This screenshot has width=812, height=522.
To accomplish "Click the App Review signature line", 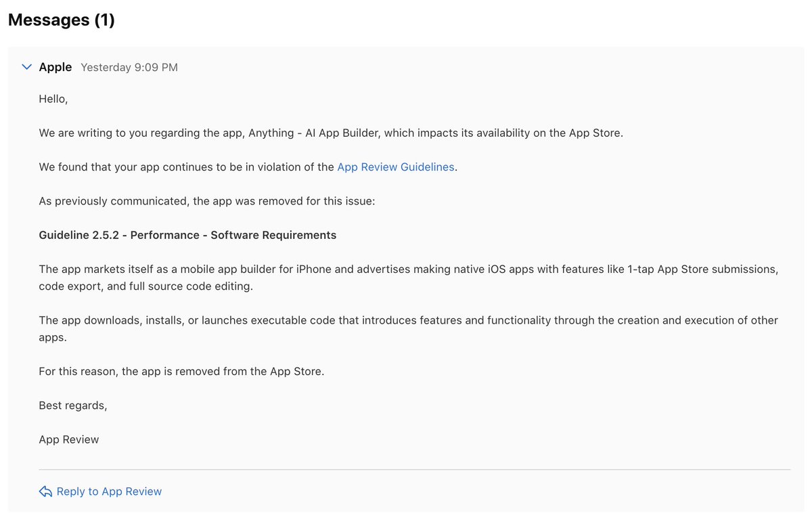I will (68, 439).
